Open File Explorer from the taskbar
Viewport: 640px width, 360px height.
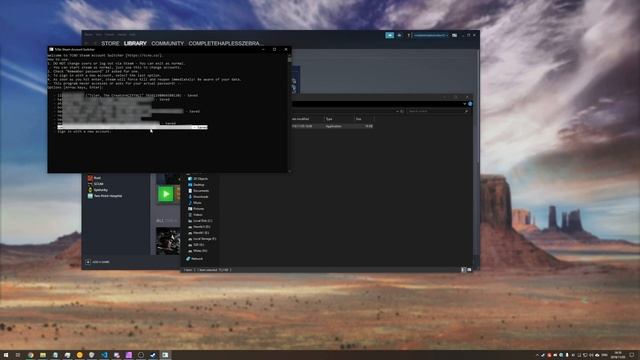click(x=43, y=355)
